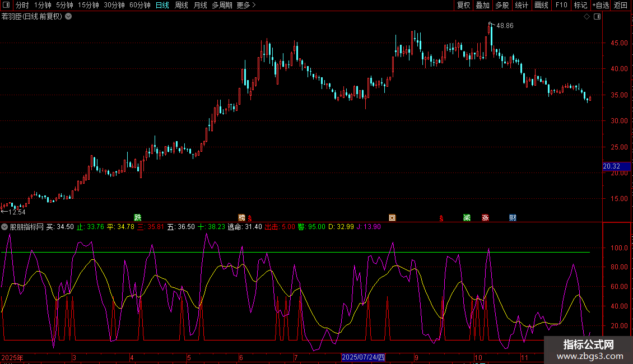Click the 回 buyback event marker icon
633x364 pixels.
tap(392, 217)
